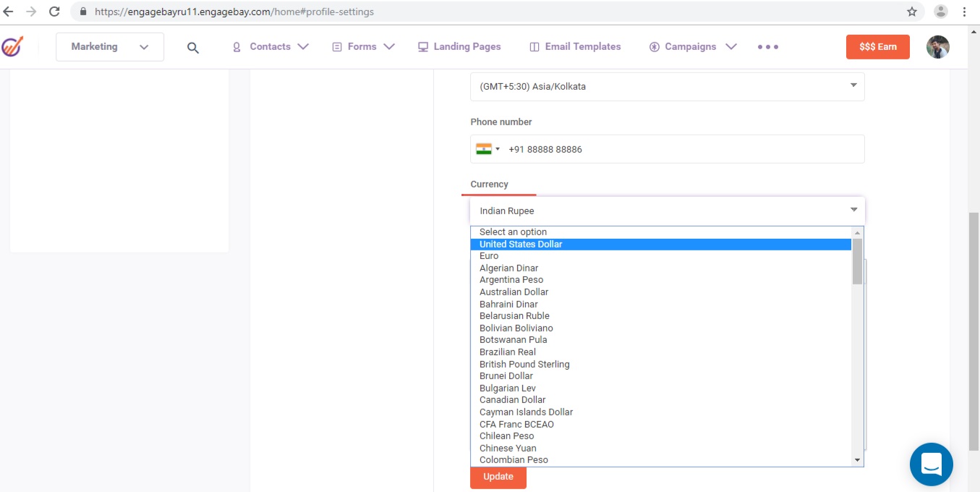This screenshot has width=980, height=492.
Task: Click the EngageBay logo icon
Action: pos(12,46)
